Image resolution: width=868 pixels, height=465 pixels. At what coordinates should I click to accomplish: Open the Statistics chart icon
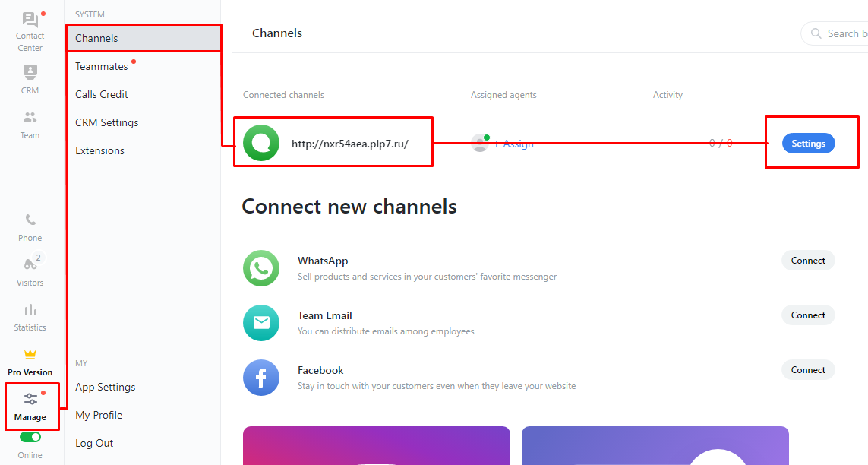[30, 310]
